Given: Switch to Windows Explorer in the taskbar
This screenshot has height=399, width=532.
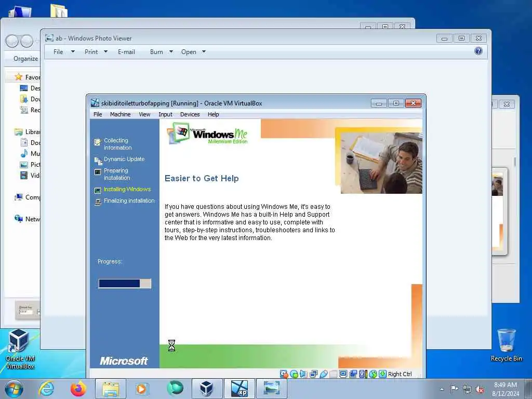Looking at the screenshot, I should click(x=111, y=389).
